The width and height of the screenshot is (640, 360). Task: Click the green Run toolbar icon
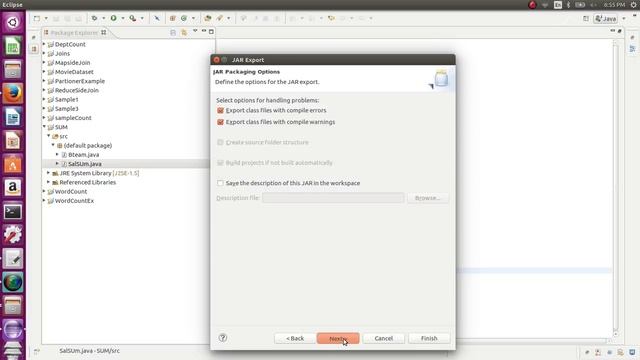113,18
